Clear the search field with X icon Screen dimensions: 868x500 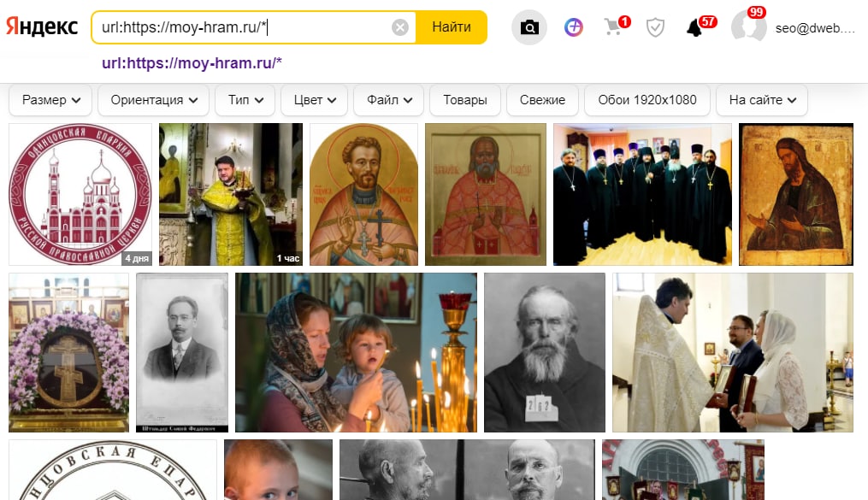pos(400,27)
